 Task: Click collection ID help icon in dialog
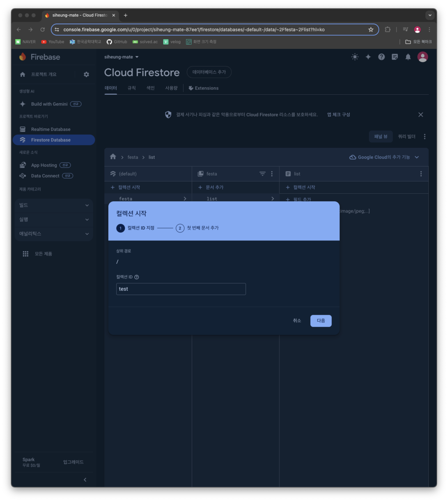coord(137,277)
